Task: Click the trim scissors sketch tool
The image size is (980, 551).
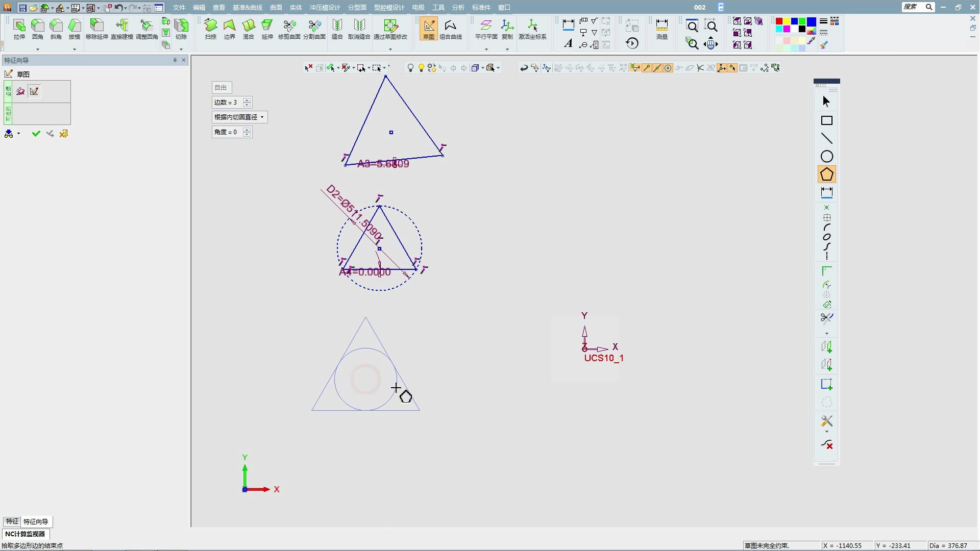Action: tap(826, 318)
